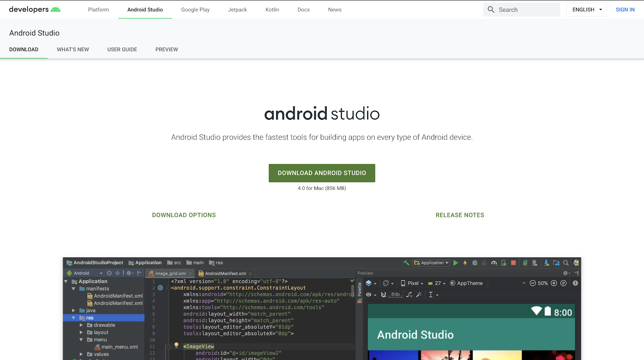The image size is (644, 360).
Task: Click the zoom in plus icon
Action: click(554, 283)
